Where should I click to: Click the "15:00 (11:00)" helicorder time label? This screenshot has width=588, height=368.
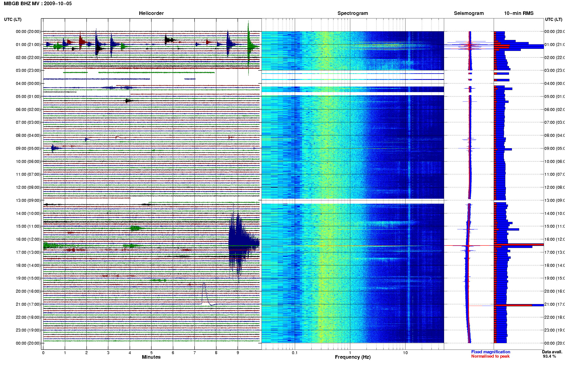28,226
